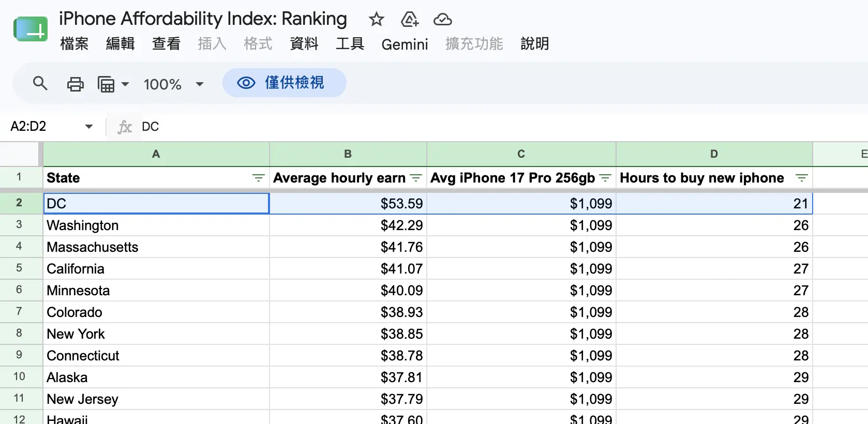Image resolution: width=868 pixels, height=424 pixels.
Task: Select row 5 header
Action: coord(19,268)
